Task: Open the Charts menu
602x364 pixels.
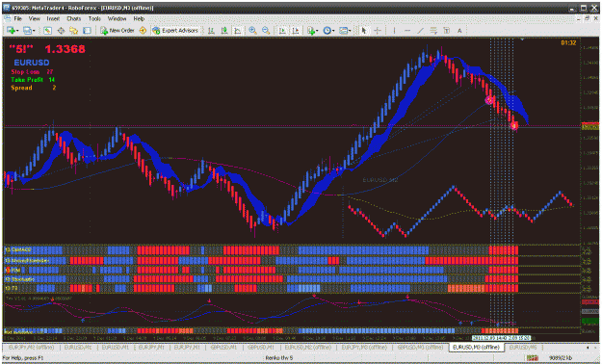Action: [74, 18]
